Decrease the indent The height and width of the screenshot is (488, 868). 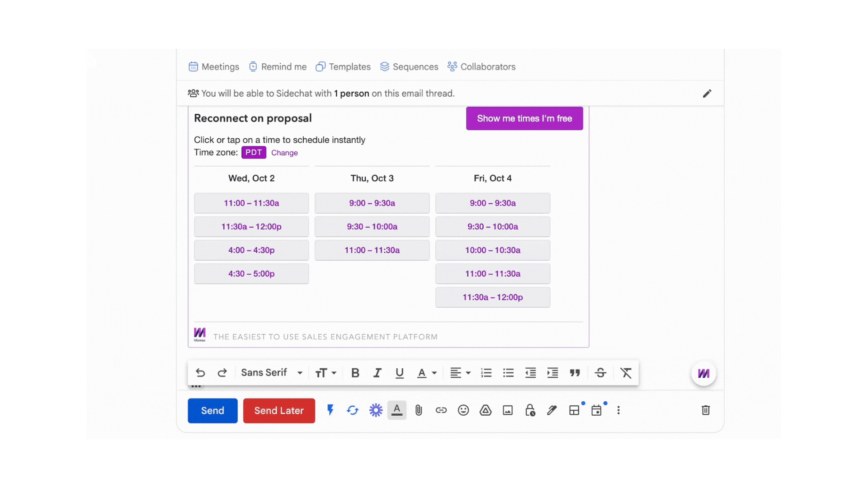[531, 373]
